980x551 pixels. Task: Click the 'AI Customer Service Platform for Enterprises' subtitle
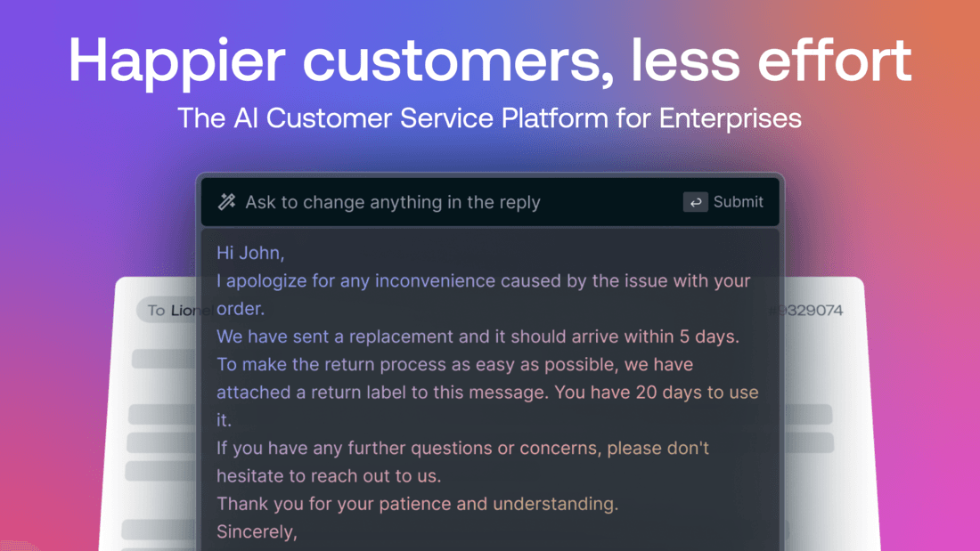tap(489, 118)
